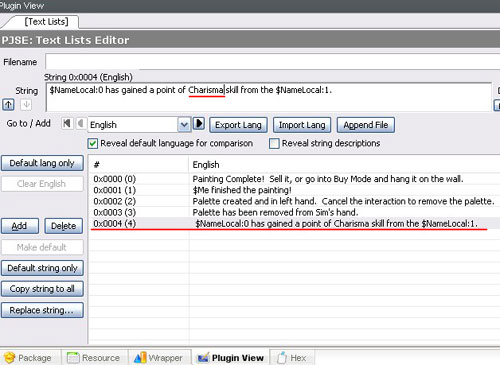Select row 0x0000 Painting Complete string
This screenshot has width=500, height=365.
pos(295,179)
